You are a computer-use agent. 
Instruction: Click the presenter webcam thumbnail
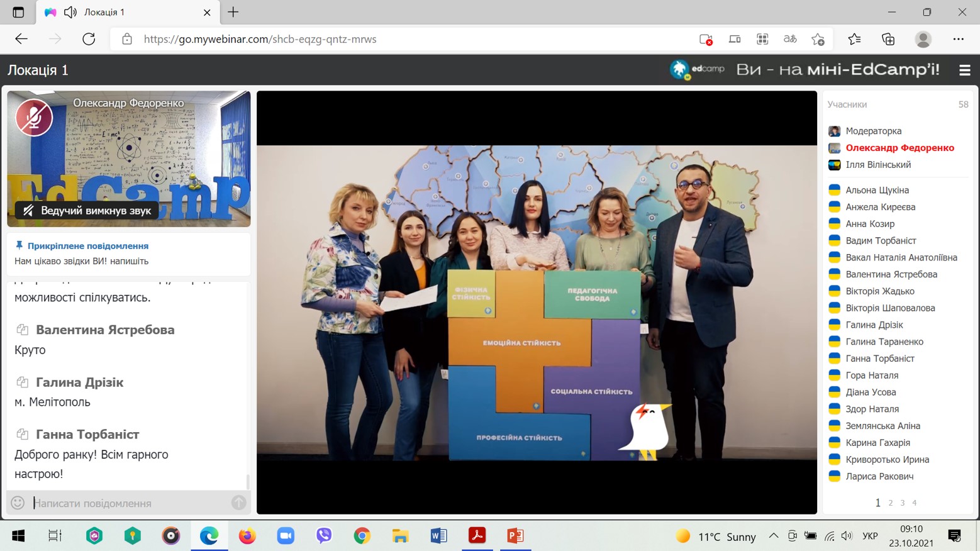[x=129, y=159]
